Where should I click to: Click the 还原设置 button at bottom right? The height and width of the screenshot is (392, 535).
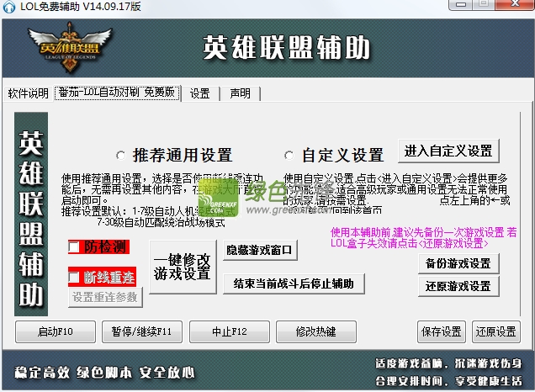coord(496,331)
